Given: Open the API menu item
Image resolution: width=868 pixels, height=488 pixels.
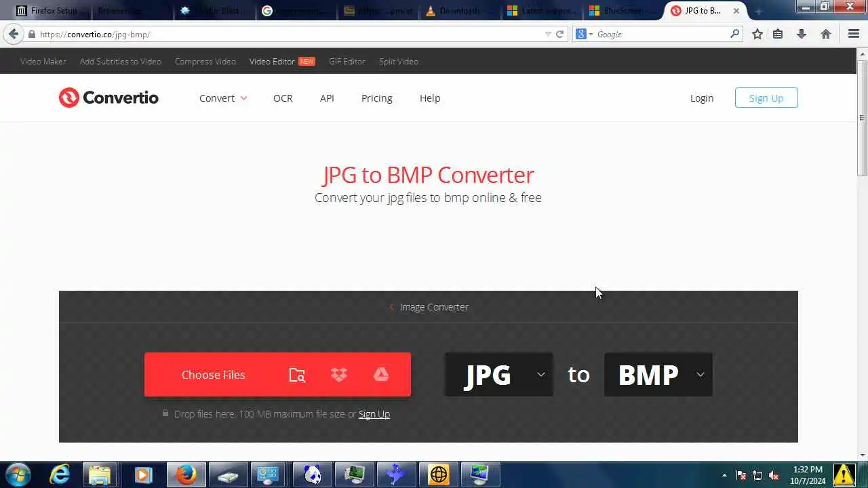Looking at the screenshot, I should coord(327,98).
